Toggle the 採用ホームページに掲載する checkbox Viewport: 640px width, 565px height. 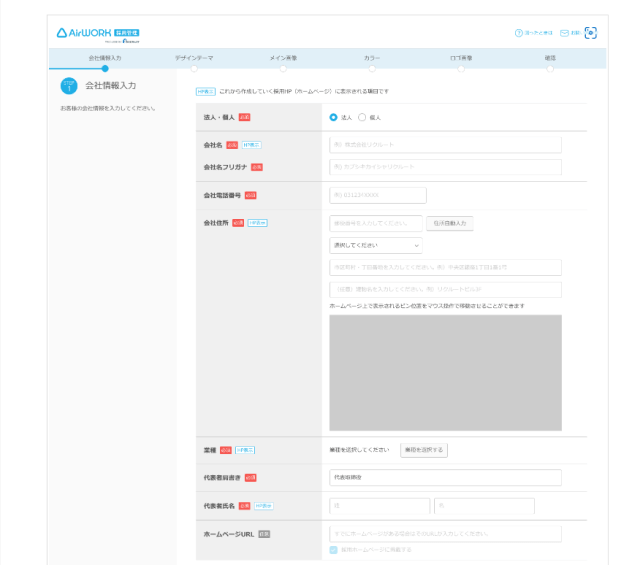click(x=334, y=550)
